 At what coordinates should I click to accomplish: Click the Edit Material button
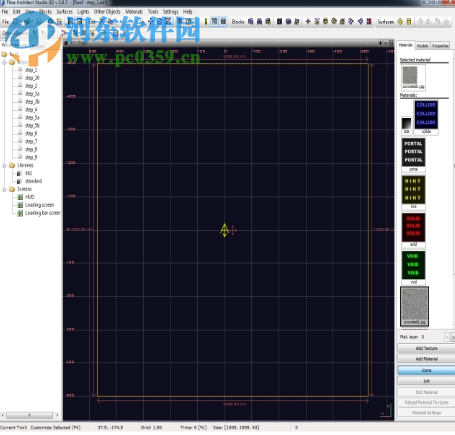426,392
